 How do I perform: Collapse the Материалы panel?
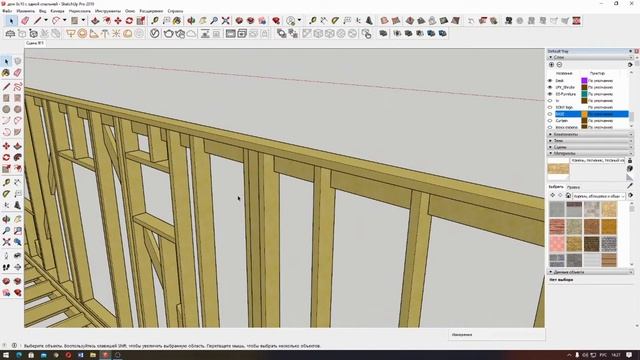coord(590,153)
